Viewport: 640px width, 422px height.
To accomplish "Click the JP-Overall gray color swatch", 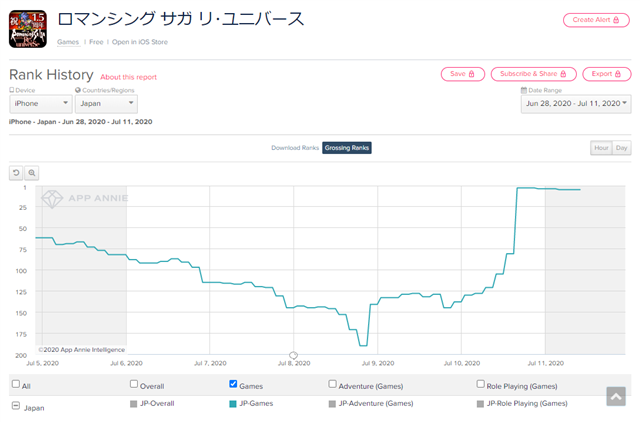I will (x=133, y=404).
